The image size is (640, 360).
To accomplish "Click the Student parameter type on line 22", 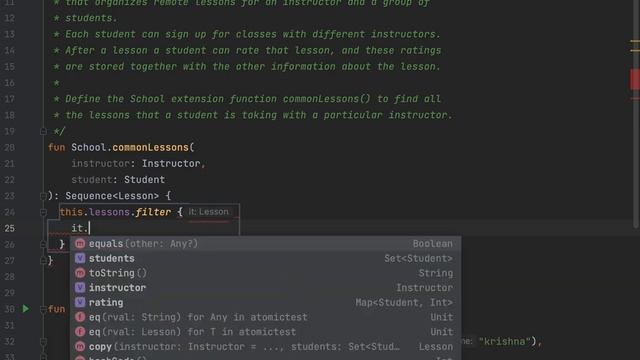I will (x=144, y=180).
